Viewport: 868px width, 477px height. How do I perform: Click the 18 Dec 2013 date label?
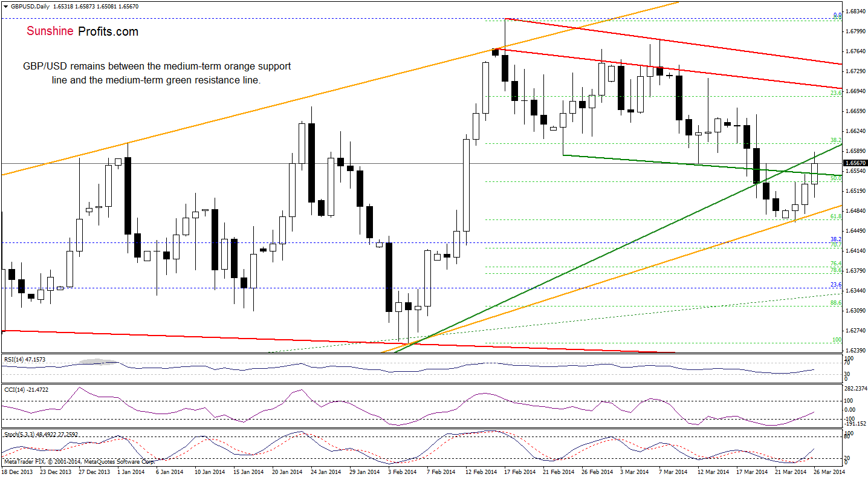pyautogui.click(x=18, y=472)
